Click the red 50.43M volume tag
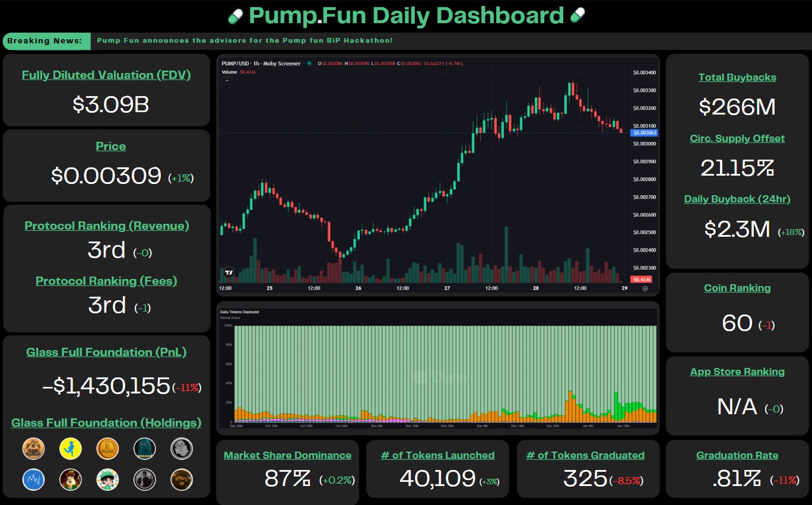The width and height of the screenshot is (812, 505). click(x=642, y=280)
